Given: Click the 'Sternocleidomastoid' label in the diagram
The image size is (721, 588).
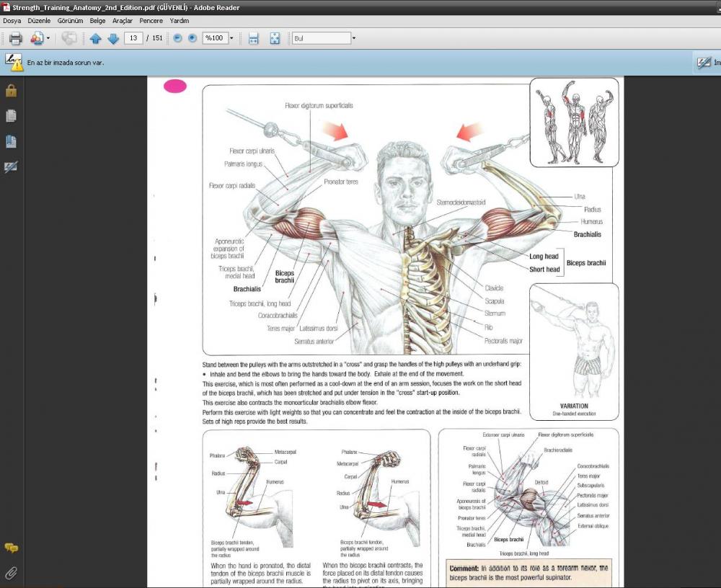Looking at the screenshot, I should [x=461, y=202].
